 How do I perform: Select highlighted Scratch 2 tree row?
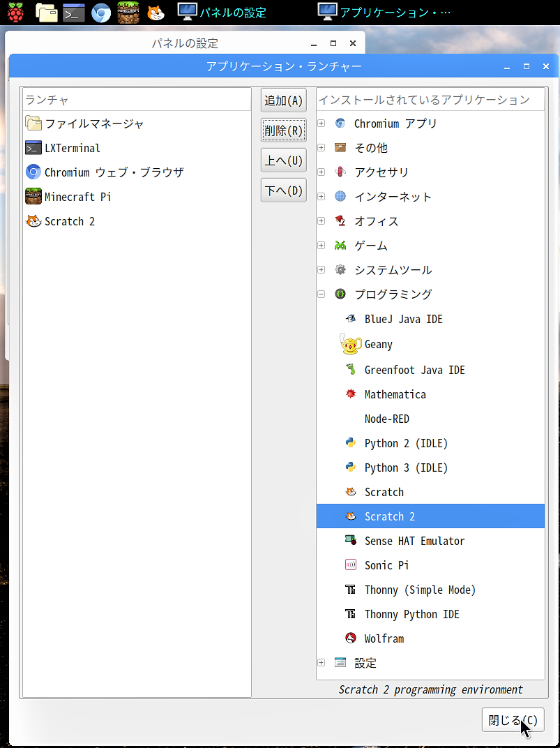(x=430, y=516)
